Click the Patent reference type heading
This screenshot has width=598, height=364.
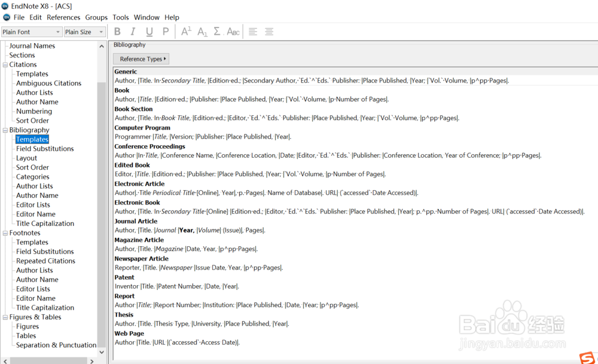(x=124, y=277)
